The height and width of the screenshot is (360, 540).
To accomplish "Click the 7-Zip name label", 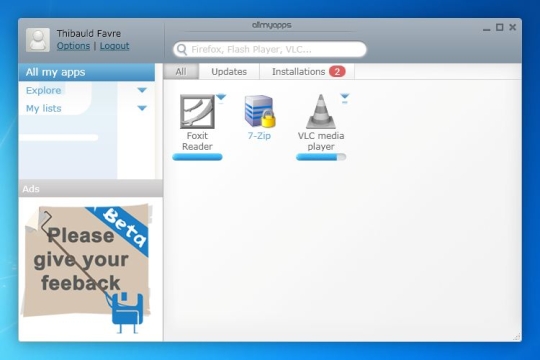I will (x=259, y=136).
